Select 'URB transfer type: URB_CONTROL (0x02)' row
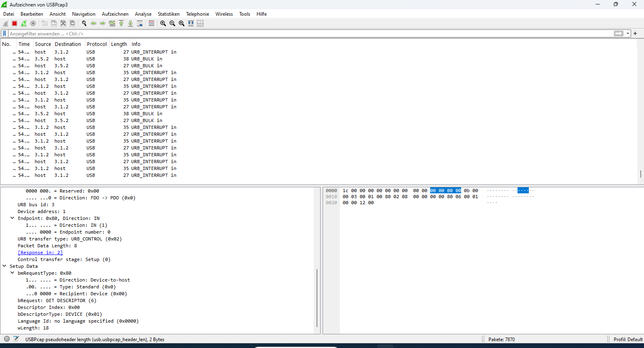Image resolution: width=644 pixels, height=348 pixels. (x=70, y=239)
